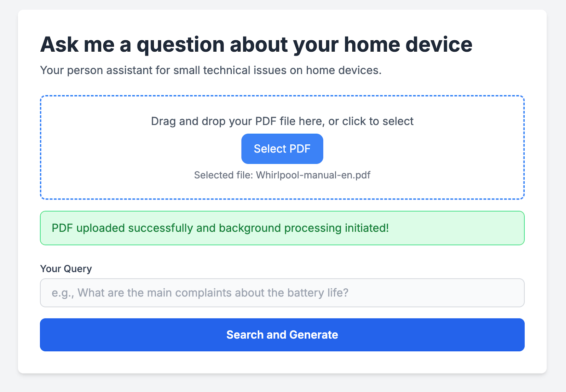This screenshot has height=392, width=566.
Task: Click the Search and Generate button
Action: [x=282, y=335]
